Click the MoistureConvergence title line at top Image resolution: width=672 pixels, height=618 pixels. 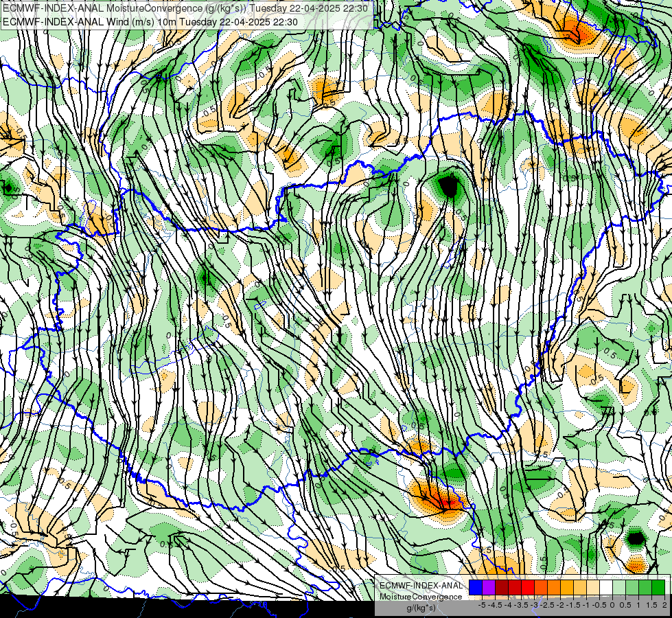(x=185, y=8)
